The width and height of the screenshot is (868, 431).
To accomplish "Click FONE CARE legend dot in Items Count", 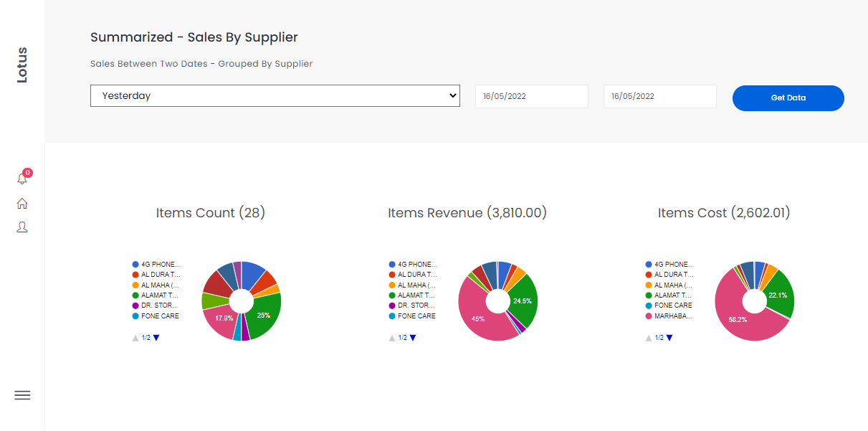I will click(x=135, y=316).
